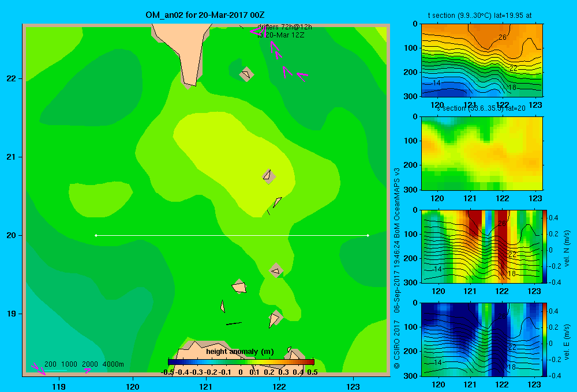577x392 pixels.
Task: Click the eastern endpoint of the white section line
Action: pos(368,235)
